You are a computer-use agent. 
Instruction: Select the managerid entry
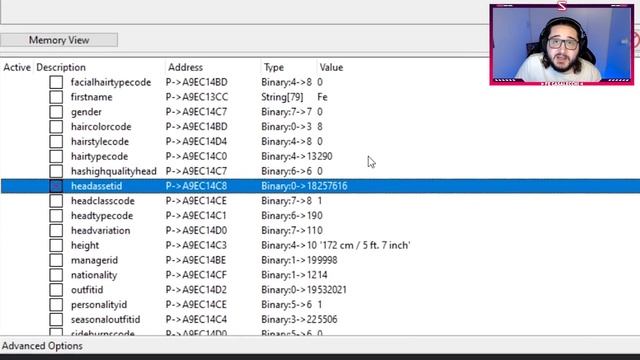94,260
